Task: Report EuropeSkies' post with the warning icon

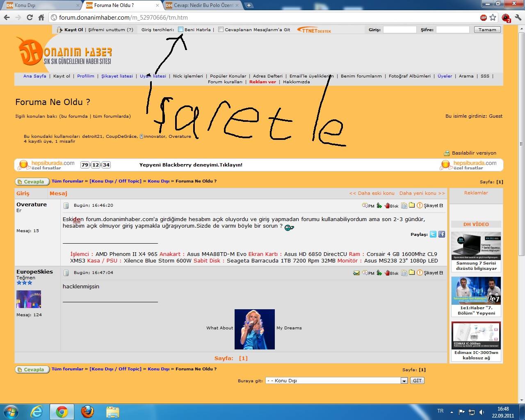Action: [430, 273]
